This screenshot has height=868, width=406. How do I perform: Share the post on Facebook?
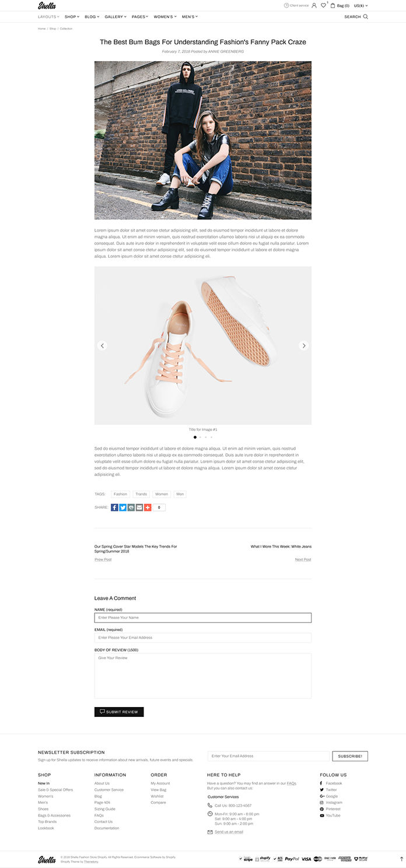pyautogui.click(x=114, y=508)
